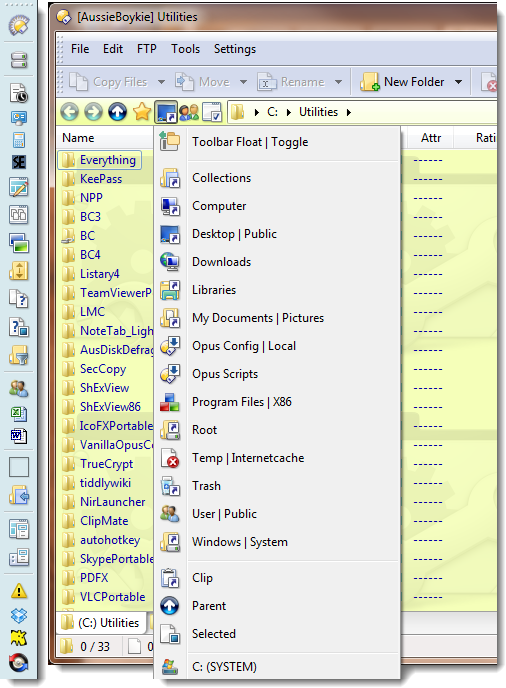Click the Attr column header

click(431, 138)
